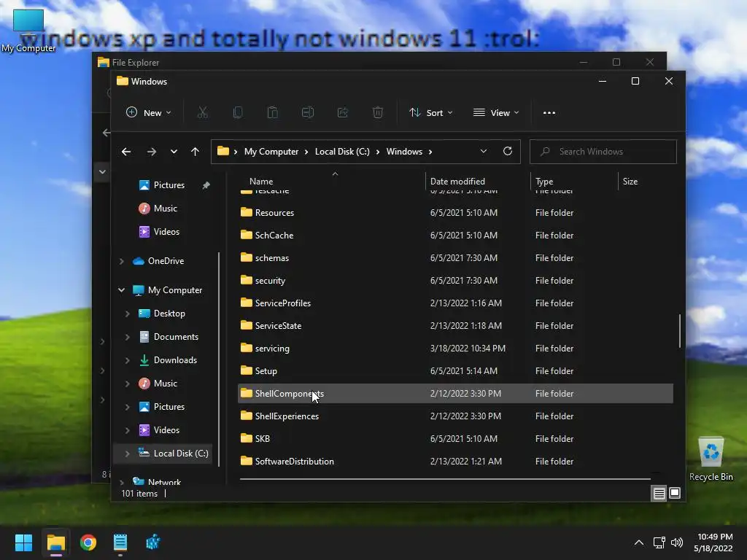Screen dimensions: 747x560
Task: Click the file list vertical scrollbar thumb
Action: click(x=679, y=331)
